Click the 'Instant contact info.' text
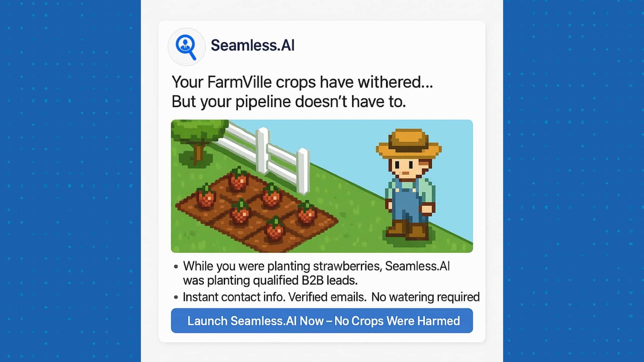The width and height of the screenshot is (644, 362). point(234,297)
